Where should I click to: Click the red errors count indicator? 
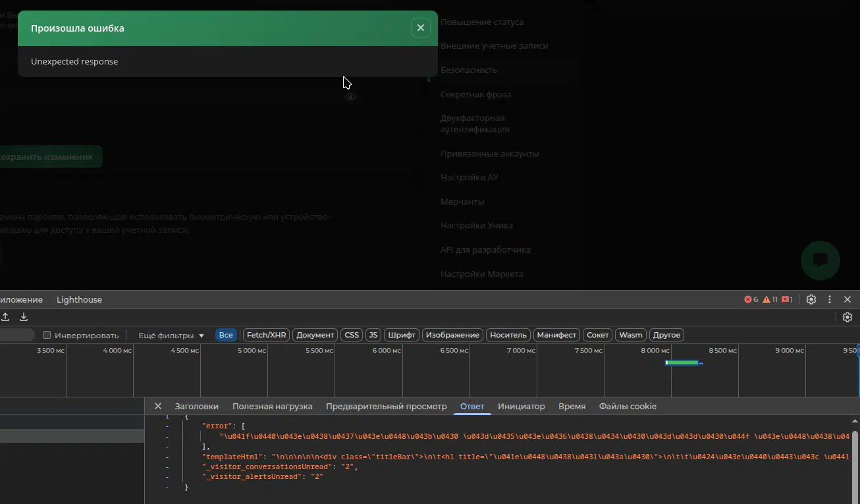coord(751,299)
